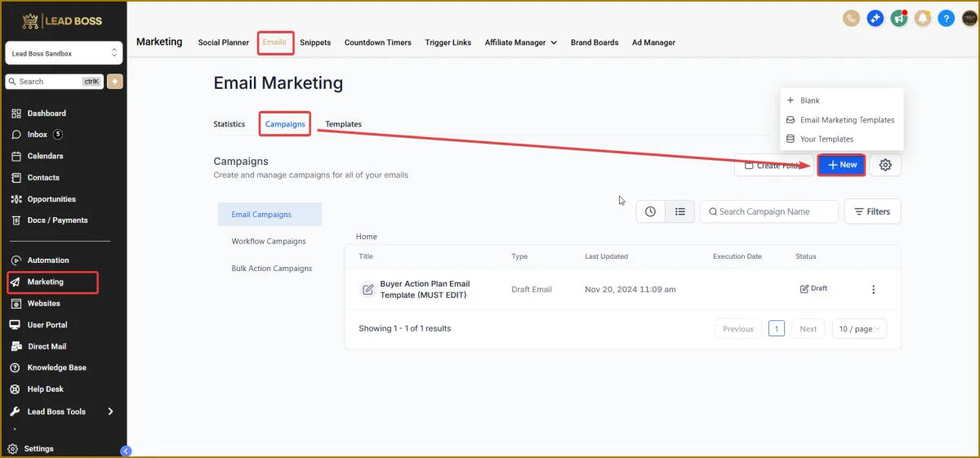
Task: Expand the Lead Boss Sandbox account switcher
Action: (64, 53)
